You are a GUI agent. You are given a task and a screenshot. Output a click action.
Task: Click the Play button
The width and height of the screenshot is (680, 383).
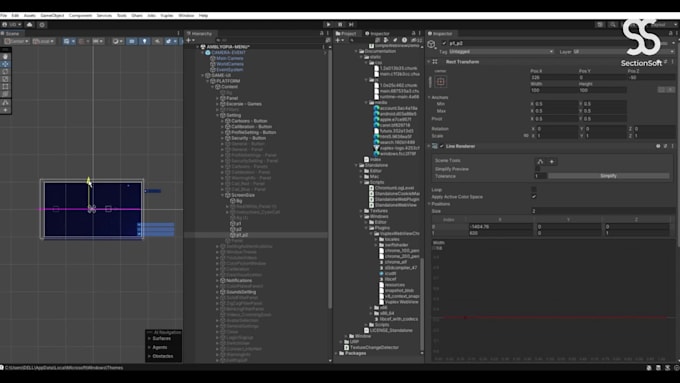point(328,25)
